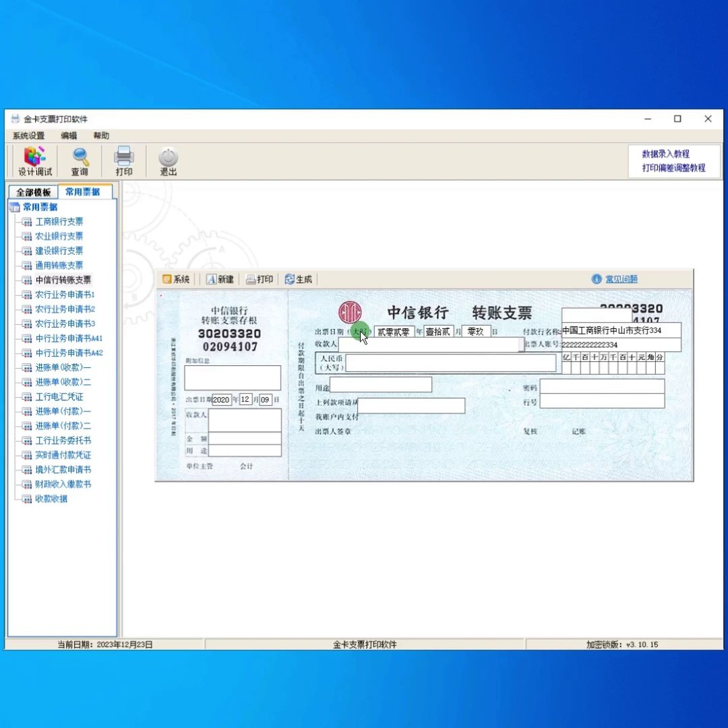Click 打印 on the cheque form toolbar

click(x=260, y=279)
